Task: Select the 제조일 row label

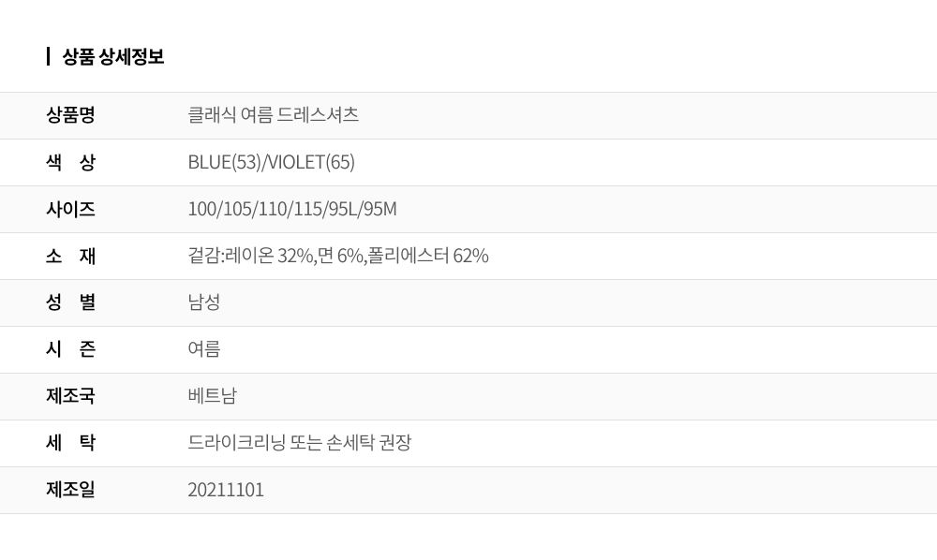Action: [70, 490]
